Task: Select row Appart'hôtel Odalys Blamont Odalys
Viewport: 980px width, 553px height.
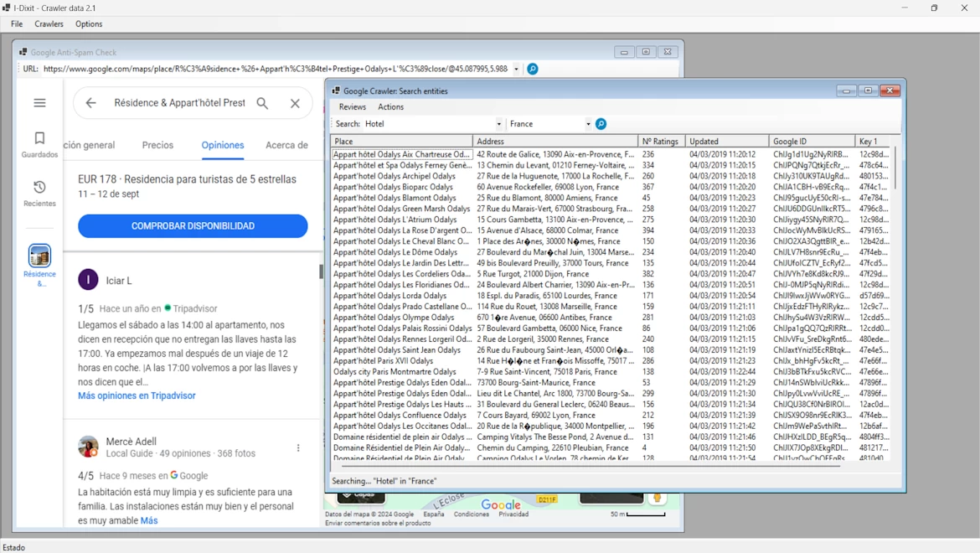Action: (610, 198)
